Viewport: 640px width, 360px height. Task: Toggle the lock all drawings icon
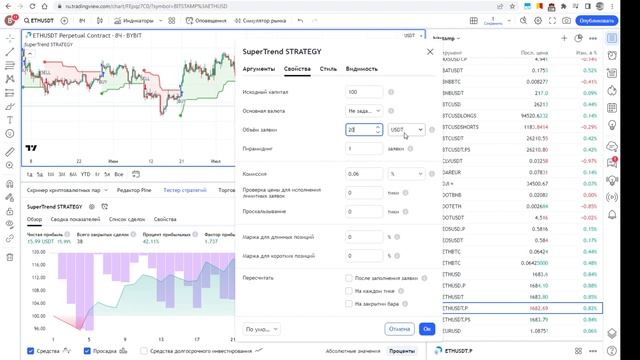10,211
